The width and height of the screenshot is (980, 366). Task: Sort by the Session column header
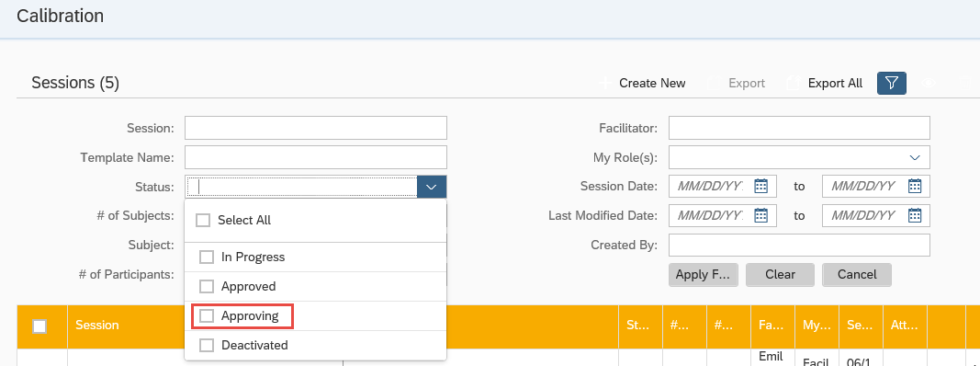pos(96,326)
